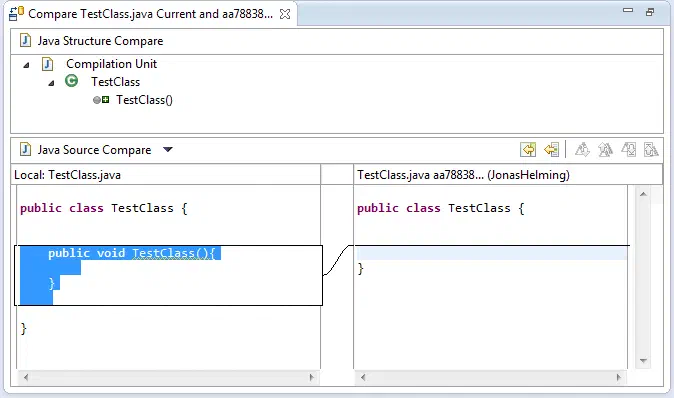The height and width of the screenshot is (398, 674).
Task: Click the Local: TestClass.java pane label
Action: [x=67, y=175]
